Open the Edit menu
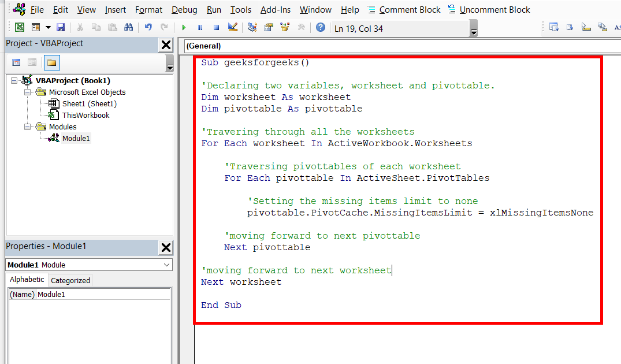 (60, 9)
